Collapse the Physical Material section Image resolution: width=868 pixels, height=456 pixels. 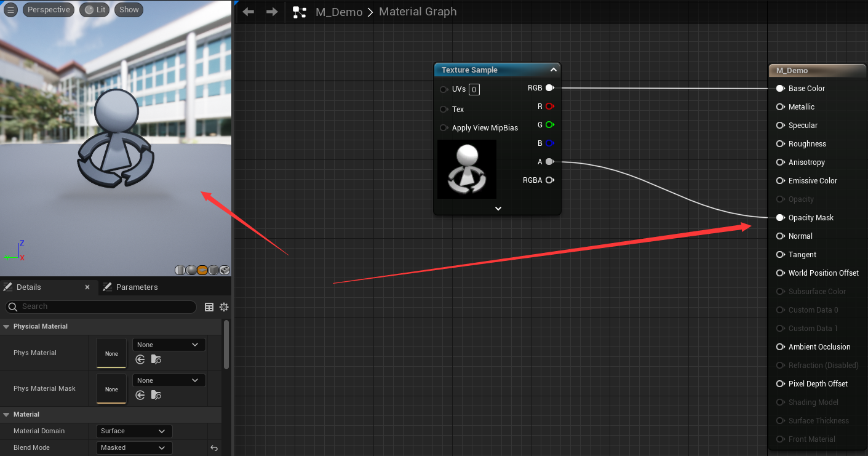7,327
